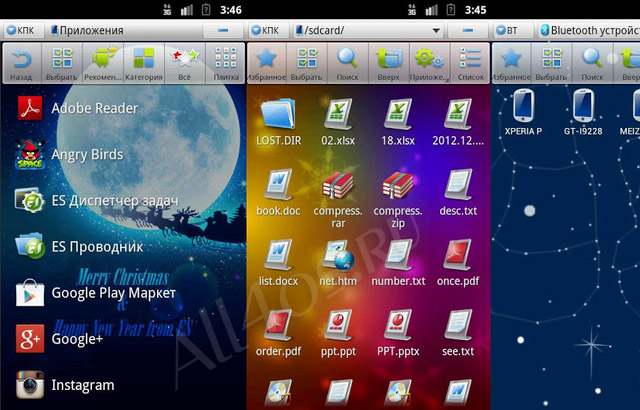Open КПК dropdown in the sdcard panel
The height and width of the screenshot is (410, 640).
click(267, 30)
